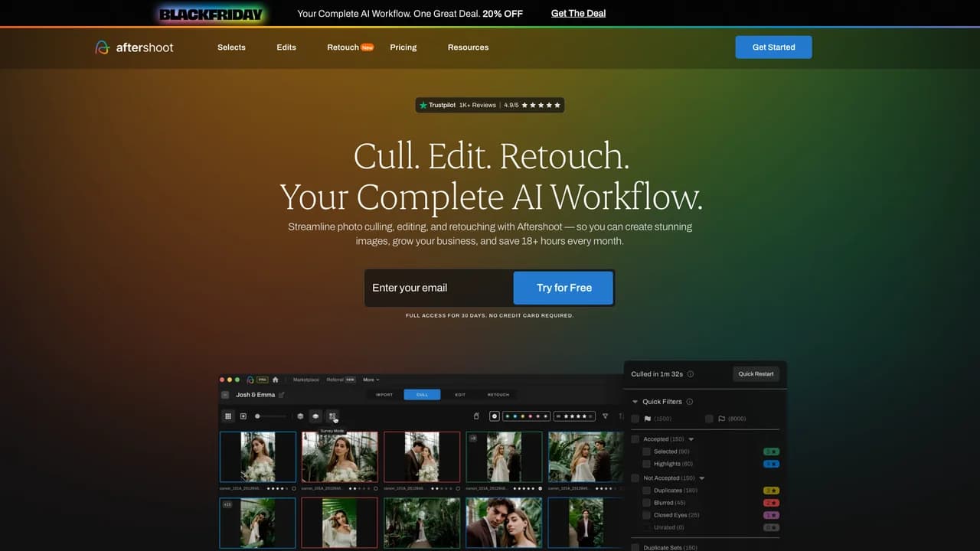The image size is (980, 551).
Task: Click the info icon beside Quick Filters
Action: click(x=690, y=402)
